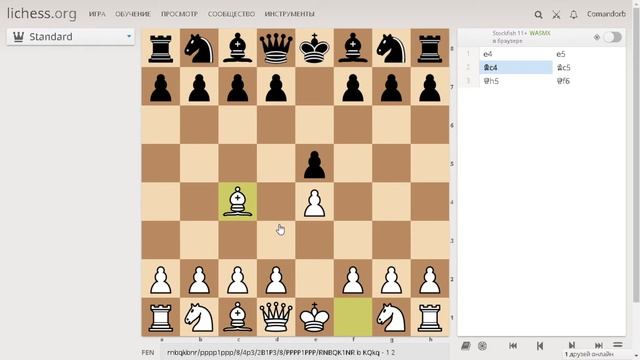Open the friends online box

tap(589, 354)
